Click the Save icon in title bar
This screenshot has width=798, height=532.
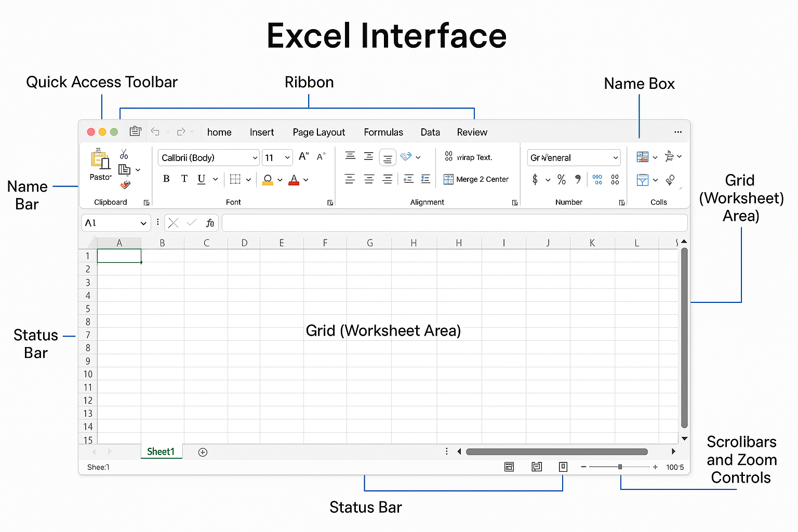click(x=136, y=131)
